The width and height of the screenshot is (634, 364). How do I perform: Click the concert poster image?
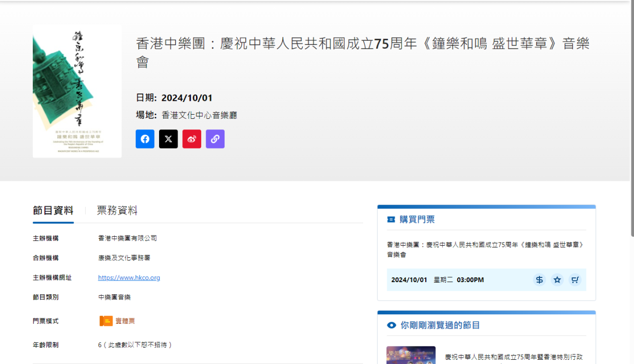point(77,91)
